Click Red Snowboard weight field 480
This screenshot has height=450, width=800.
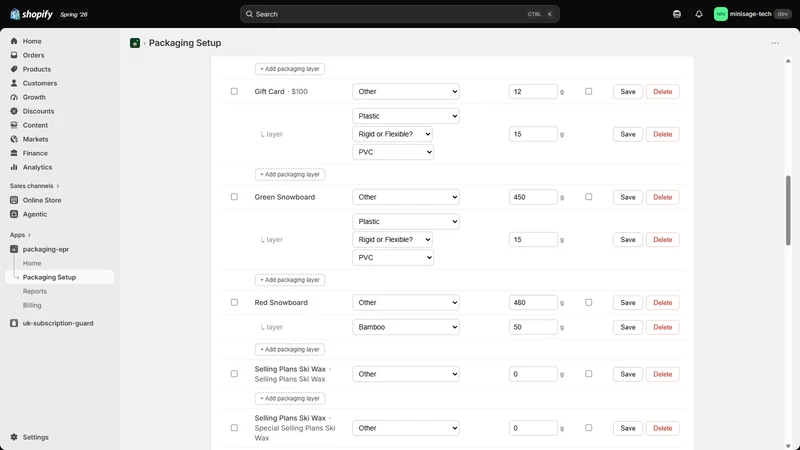(x=533, y=303)
